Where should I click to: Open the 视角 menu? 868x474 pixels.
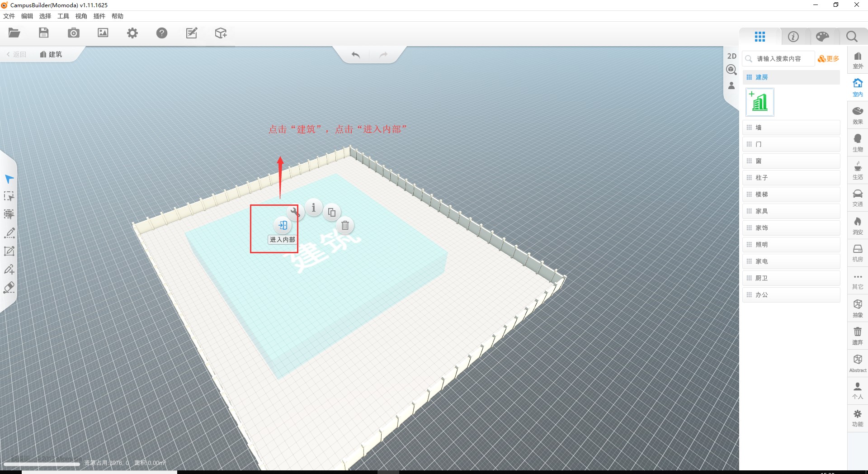pyautogui.click(x=81, y=16)
